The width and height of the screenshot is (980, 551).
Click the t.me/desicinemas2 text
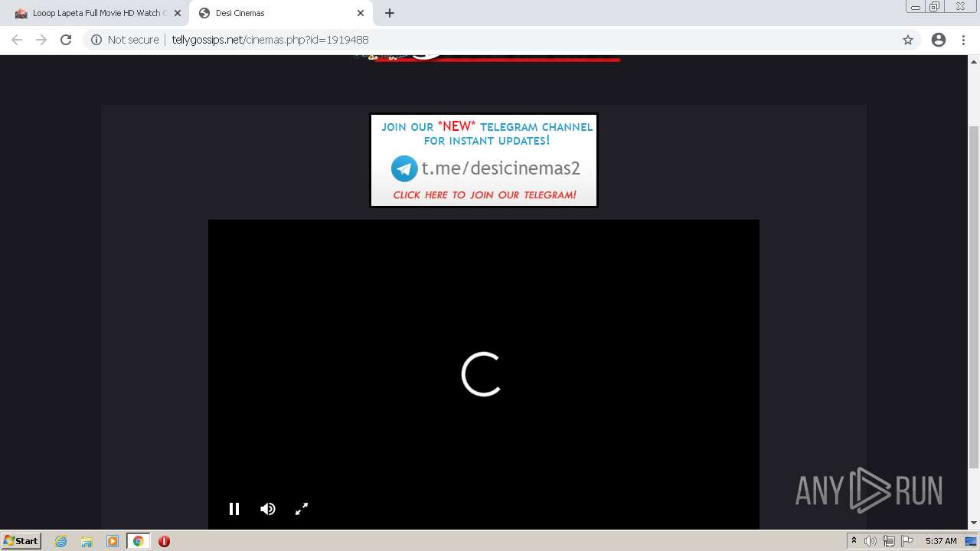pyautogui.click(x=501, y=168)
